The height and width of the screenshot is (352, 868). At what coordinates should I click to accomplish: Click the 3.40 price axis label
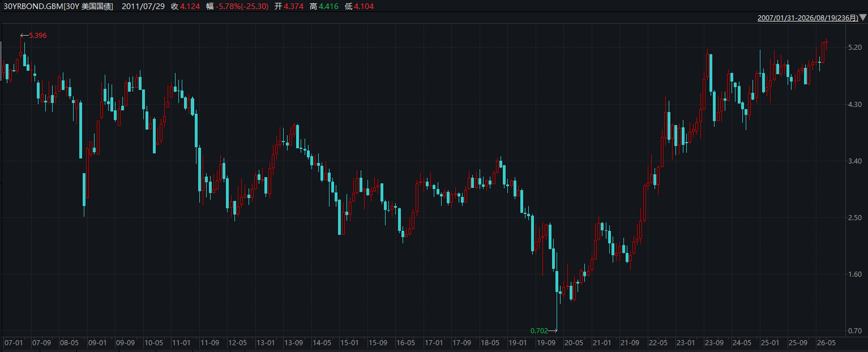click(854, 161)
